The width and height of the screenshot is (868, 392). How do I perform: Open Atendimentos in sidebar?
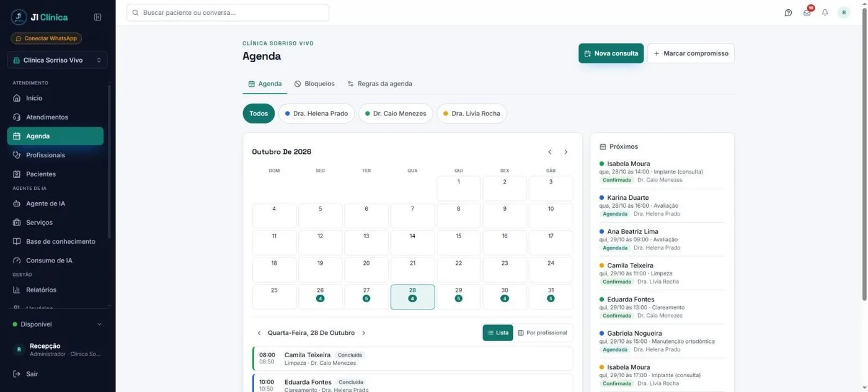(55, 117)
